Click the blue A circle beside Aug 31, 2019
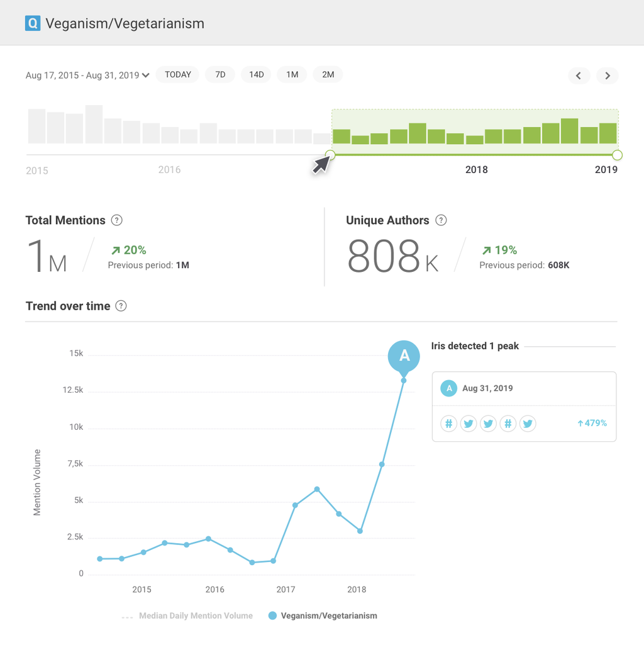This screenshot has width=644, height=652. click(x=448, y=388)
